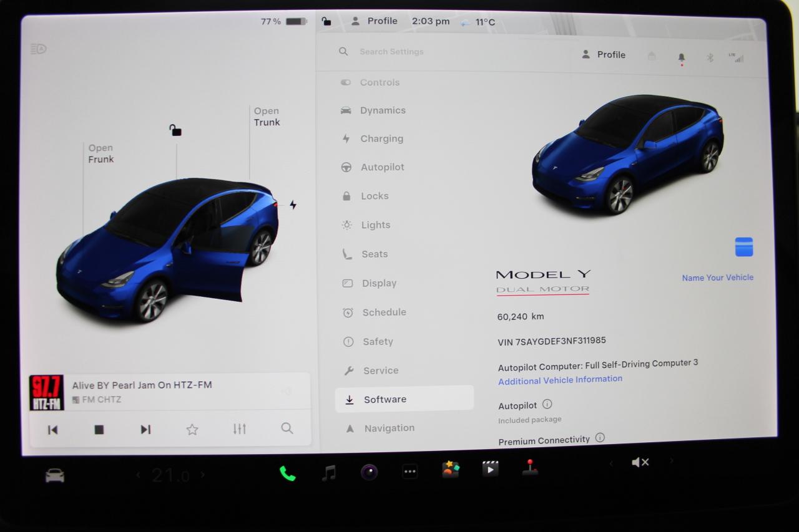Open the Charging settings icon
Viewport: 799px width, 532px height.
coord(348,138)
